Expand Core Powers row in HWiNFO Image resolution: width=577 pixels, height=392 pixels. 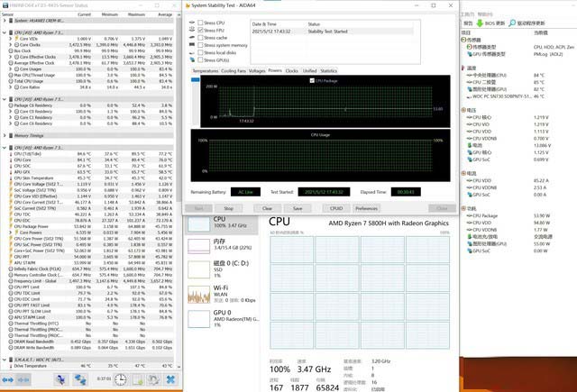10,232
